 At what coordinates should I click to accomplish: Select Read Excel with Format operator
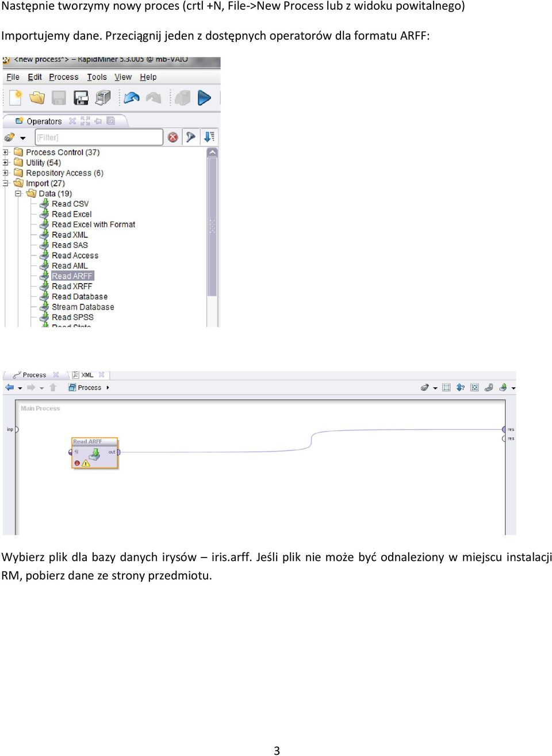[93, 224]
